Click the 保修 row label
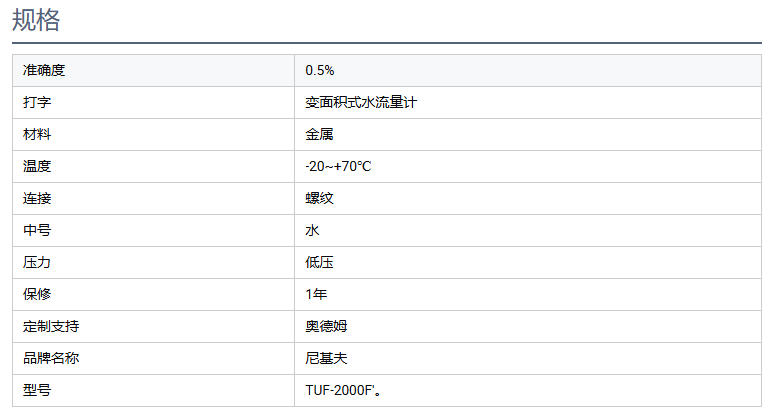Image resolution: width=768 pixels, height=420 pixels. tap(37, 294)
